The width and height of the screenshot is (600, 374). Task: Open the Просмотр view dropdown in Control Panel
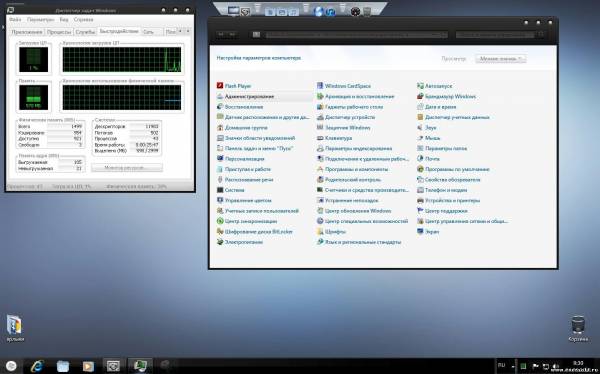[x=501, y=59]
